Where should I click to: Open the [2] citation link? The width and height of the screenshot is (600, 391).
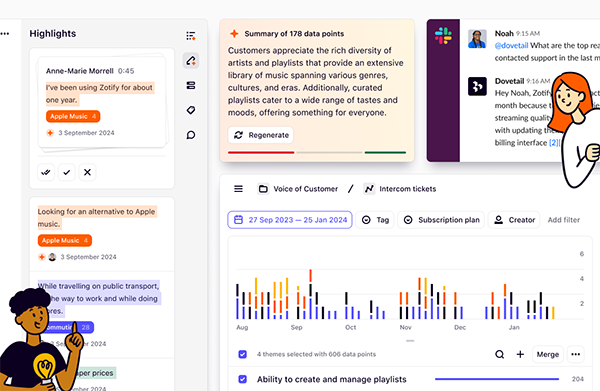[x=554, y=143]
